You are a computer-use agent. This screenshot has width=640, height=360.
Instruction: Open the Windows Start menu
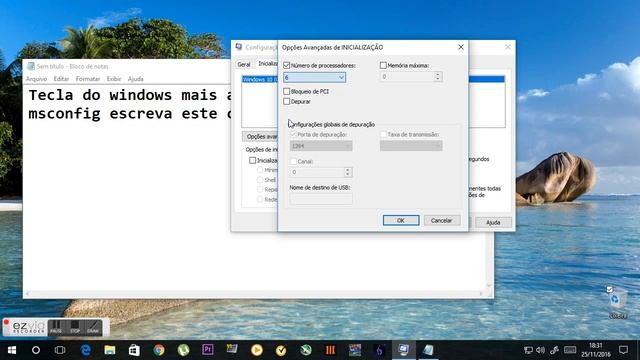point(11,350)
